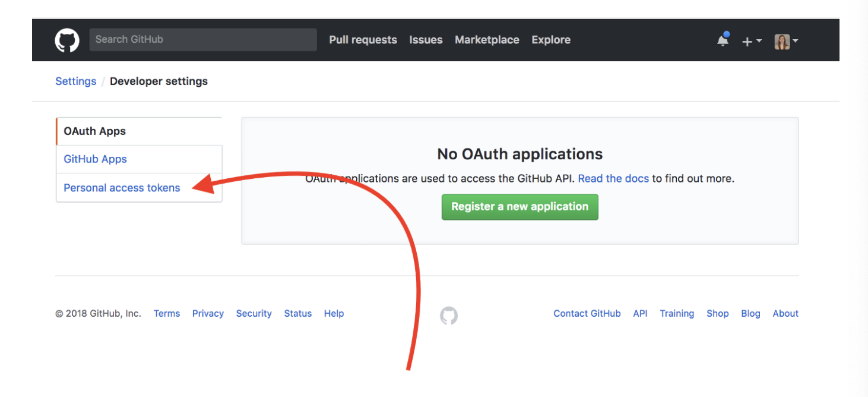
Task: Open the About footer link
Action: click(x=785, y=314)
